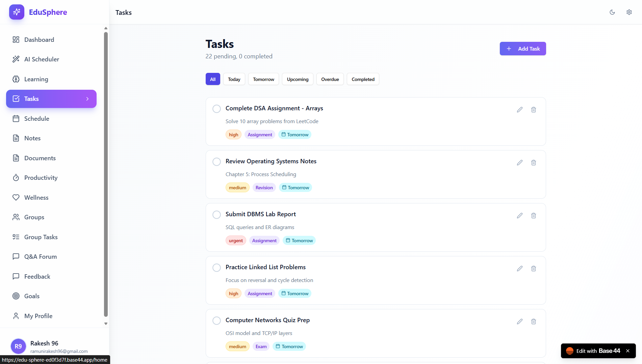
Task: Select the Learning sidebar icon
Action: click(16, 79)
